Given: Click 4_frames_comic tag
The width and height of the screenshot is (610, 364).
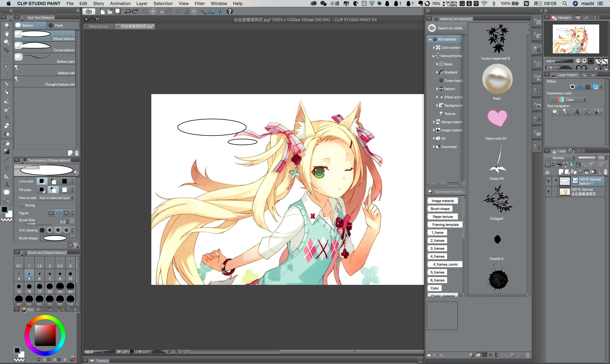Looking at the screenshot, I should click(445, 264).
